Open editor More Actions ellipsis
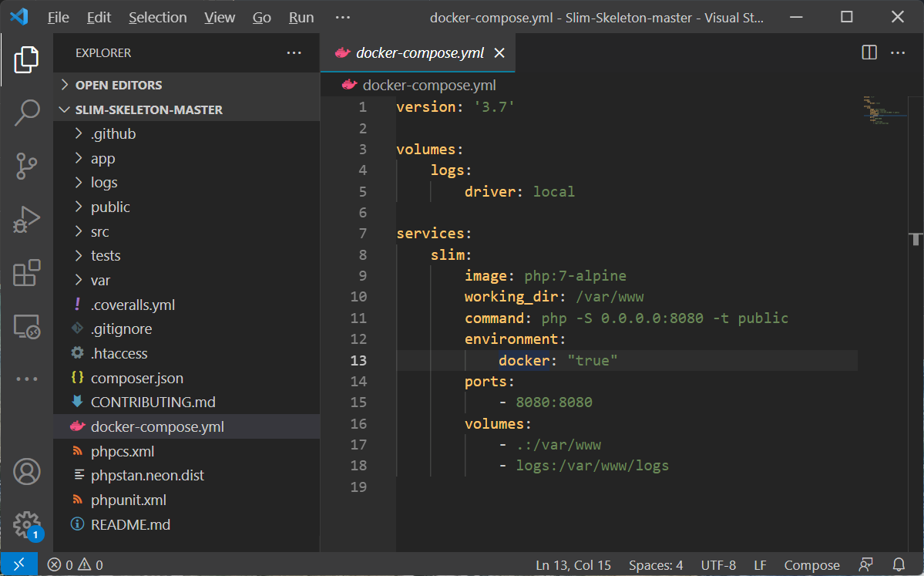 coord(898,52)
